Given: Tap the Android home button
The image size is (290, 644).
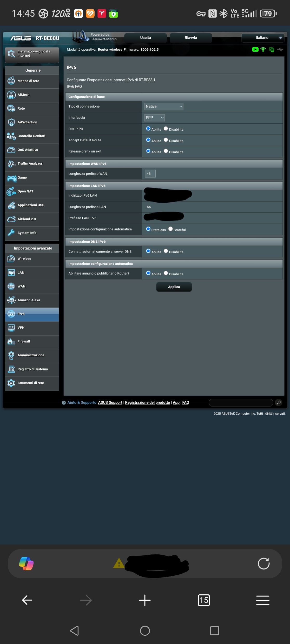Looking at the screenshot, I should [x=145, y=630].
